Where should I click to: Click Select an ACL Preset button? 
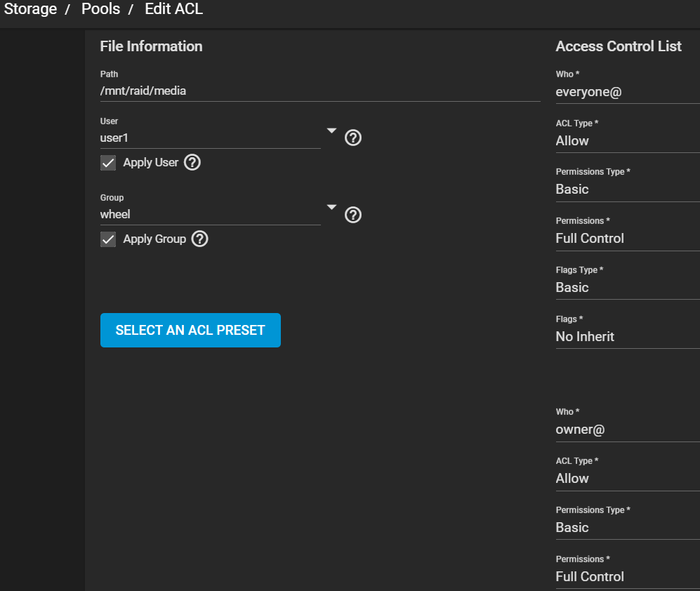pyautogui.click(x=191, y=331)
